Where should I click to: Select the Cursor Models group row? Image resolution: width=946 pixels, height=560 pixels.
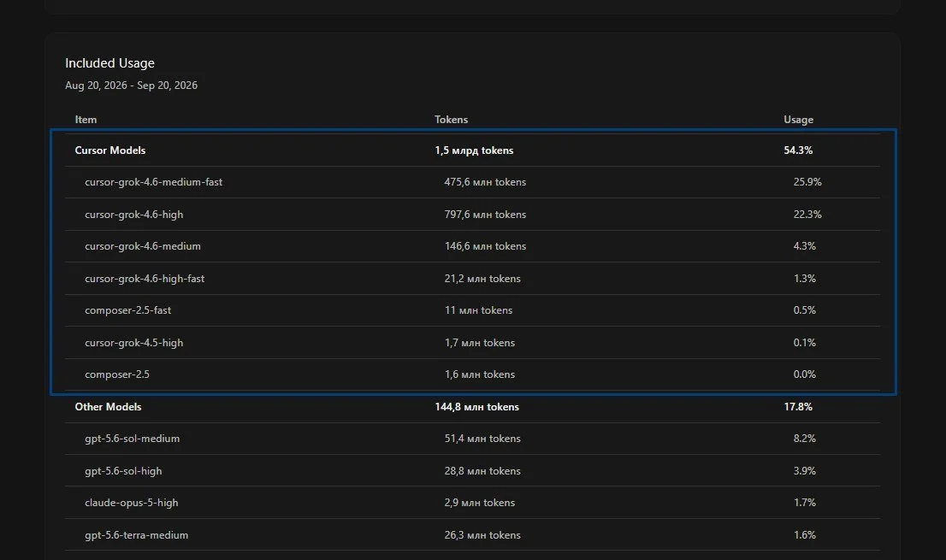pos(472,150)
